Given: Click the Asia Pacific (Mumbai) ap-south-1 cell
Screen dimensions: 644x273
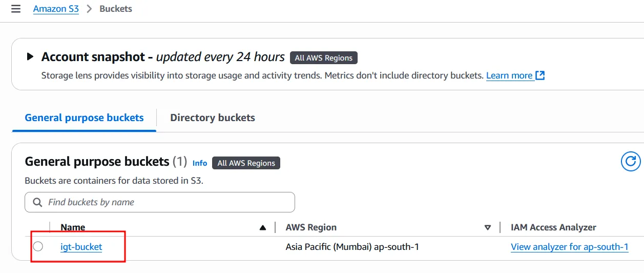Looking at the screenshot, I should coord(352,247).
